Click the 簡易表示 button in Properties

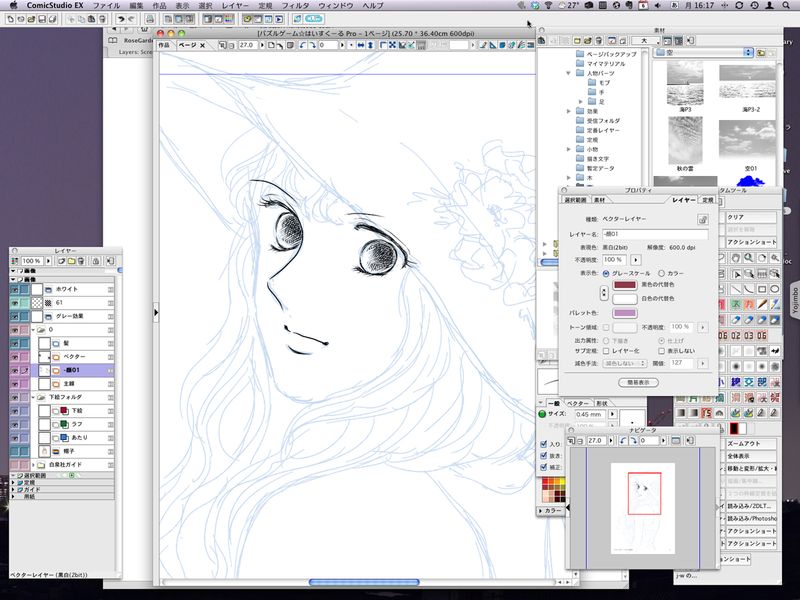[638, 382]
